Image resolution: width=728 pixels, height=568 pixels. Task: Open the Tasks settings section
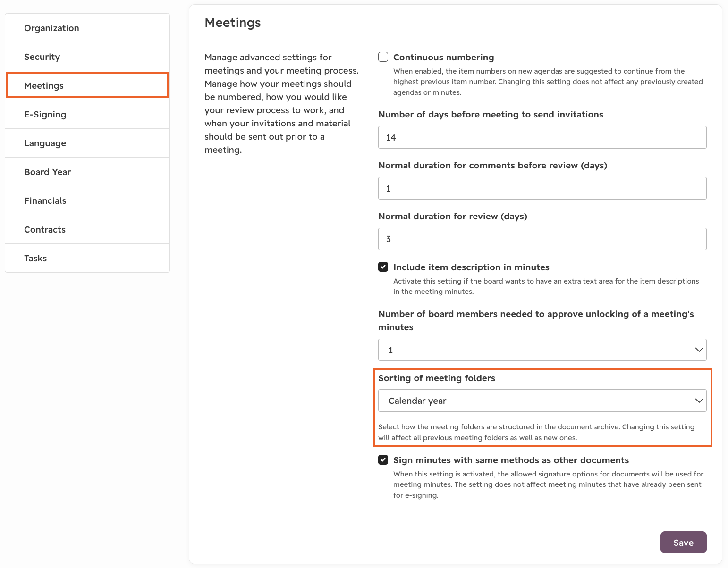coord(87,259)
